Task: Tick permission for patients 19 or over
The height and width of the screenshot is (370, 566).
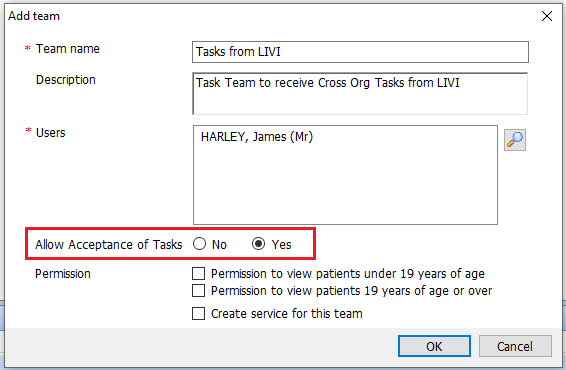Action: pos(199,291)
